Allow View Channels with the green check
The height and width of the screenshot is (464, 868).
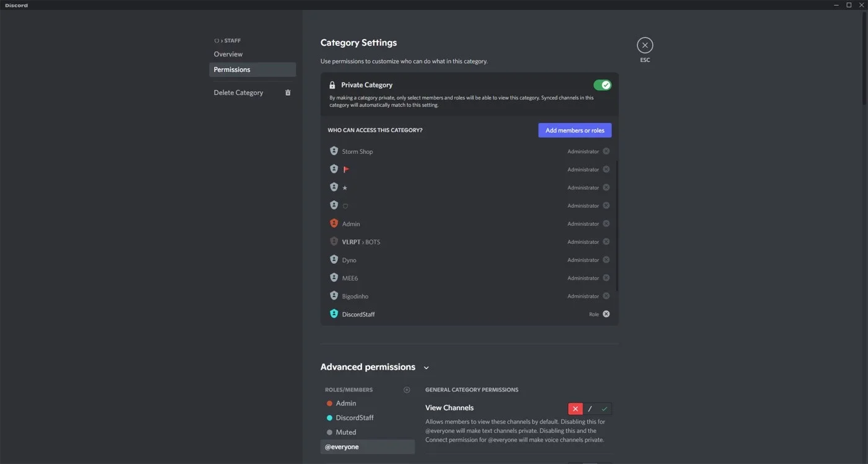point(604,409)
